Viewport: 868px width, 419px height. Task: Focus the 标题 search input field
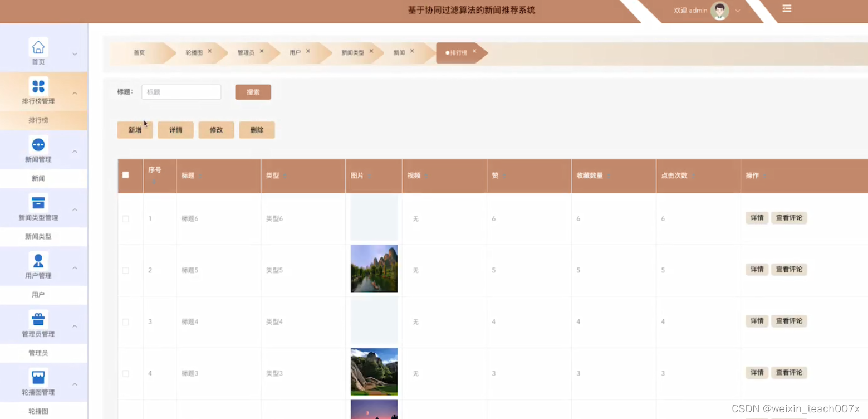click(182, 92)
